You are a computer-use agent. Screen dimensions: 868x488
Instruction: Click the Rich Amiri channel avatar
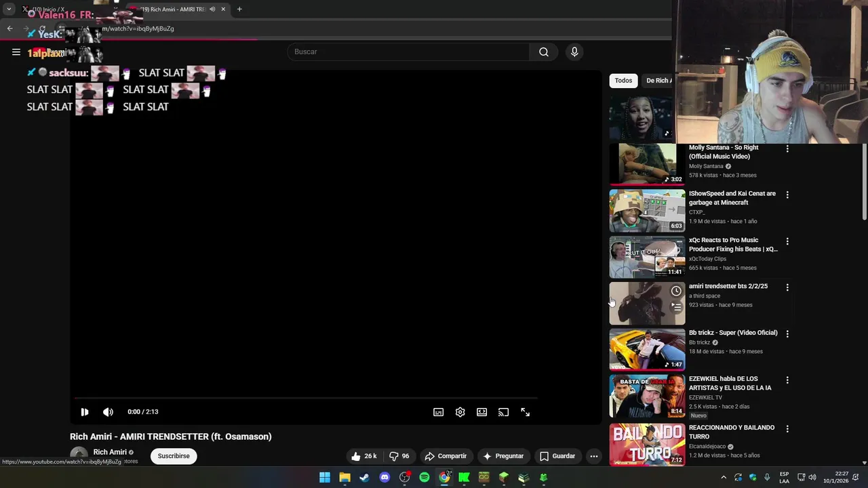pos(79,456)
